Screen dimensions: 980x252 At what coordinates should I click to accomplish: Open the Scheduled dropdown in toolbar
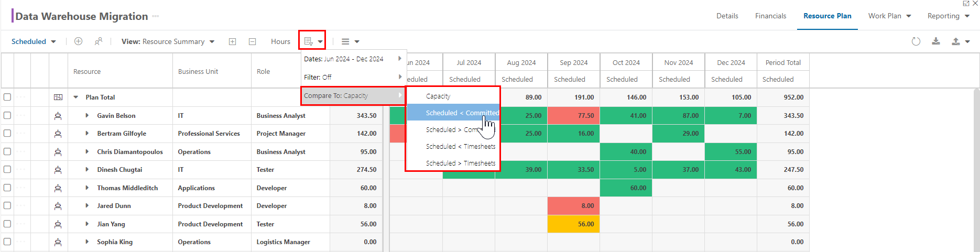coord(34,41)
